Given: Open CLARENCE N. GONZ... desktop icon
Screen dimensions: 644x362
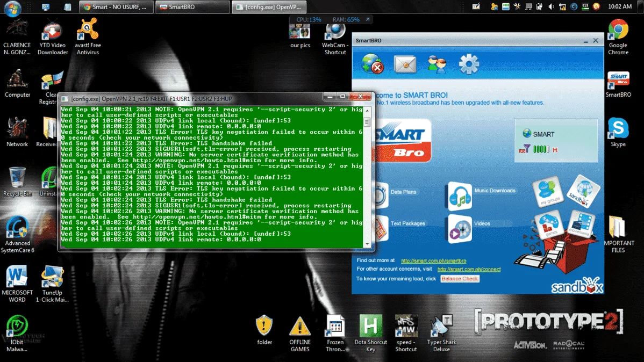Looking at the screenshot, I should tap(17, 37).
